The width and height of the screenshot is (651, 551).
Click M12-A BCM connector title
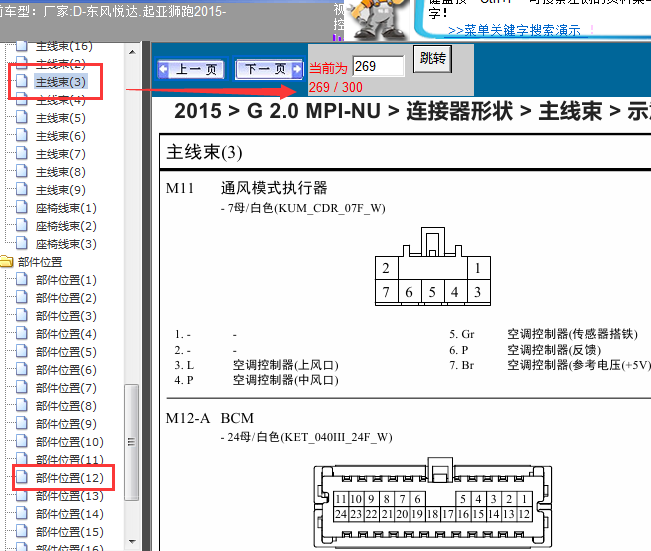tap(210, 418)
